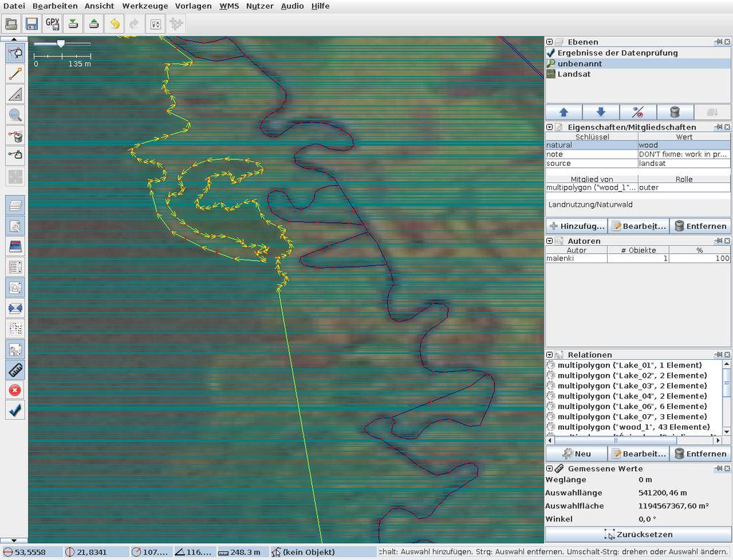Toggle the measurement ruler panel

(15, 370)
